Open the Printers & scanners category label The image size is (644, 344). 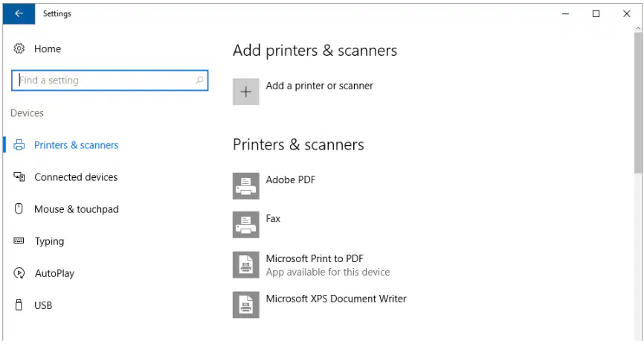77,145
